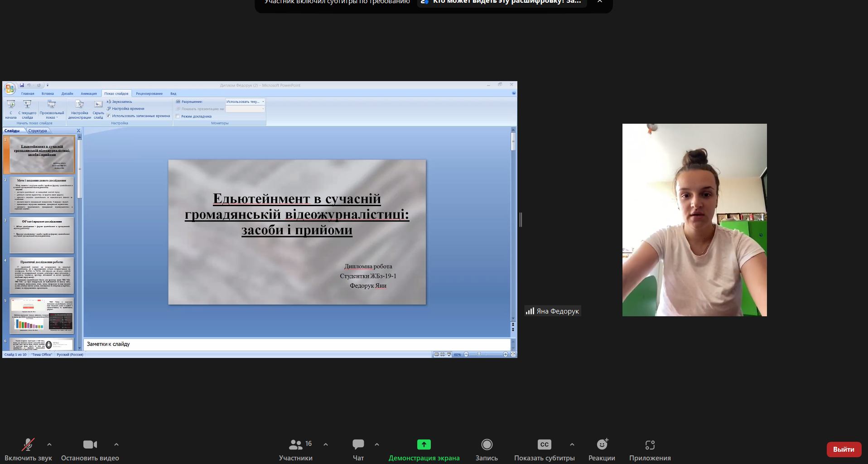Image resolution: width=868 pixels, height=464 pixels.
Task: Toggle Использовать записанные времена checkbox
Action: 108,116
